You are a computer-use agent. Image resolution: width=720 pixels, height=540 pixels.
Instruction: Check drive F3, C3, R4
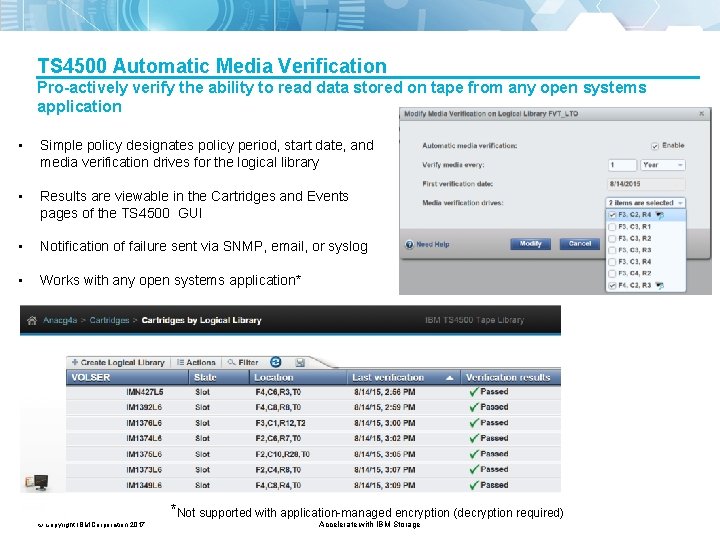[612, 262]
